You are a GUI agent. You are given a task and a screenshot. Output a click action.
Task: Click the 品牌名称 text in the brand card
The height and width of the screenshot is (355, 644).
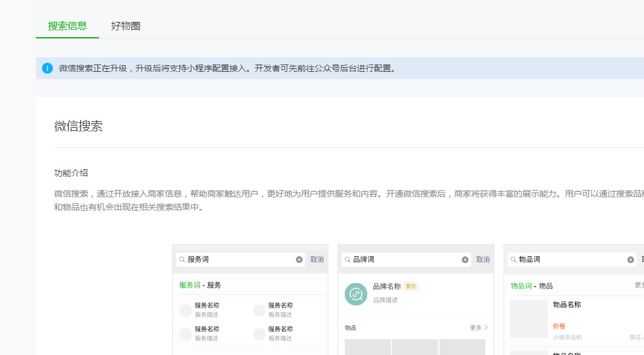(387, 286)
